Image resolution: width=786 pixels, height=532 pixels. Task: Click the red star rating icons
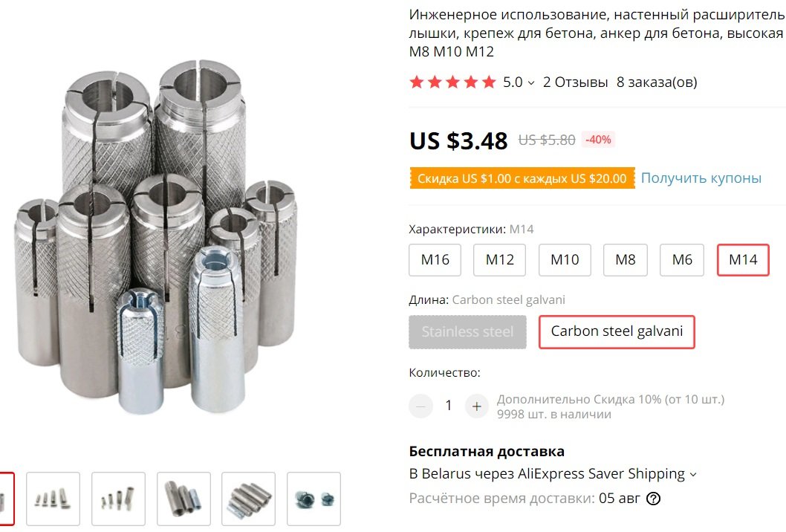(x=452, y=82)
